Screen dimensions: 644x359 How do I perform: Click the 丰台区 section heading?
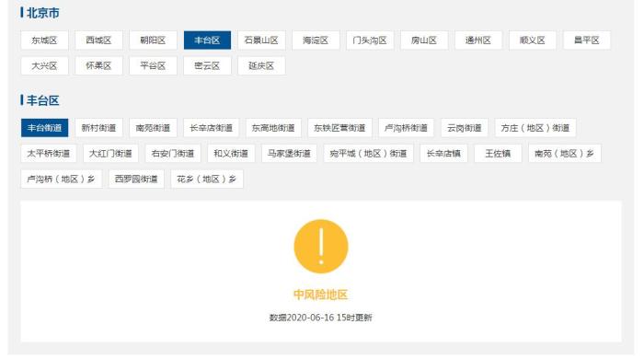point(42,100)
